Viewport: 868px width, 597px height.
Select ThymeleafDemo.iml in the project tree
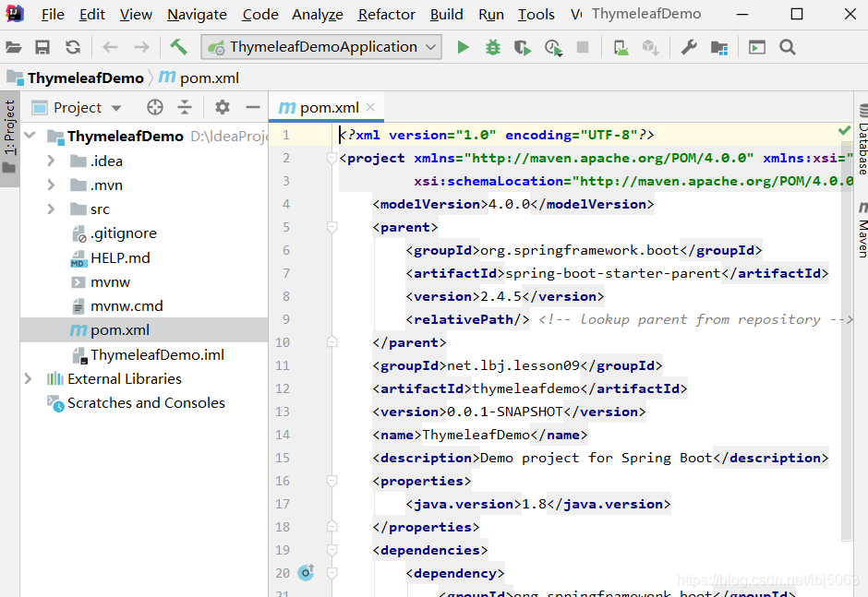(x=157, y=354)
